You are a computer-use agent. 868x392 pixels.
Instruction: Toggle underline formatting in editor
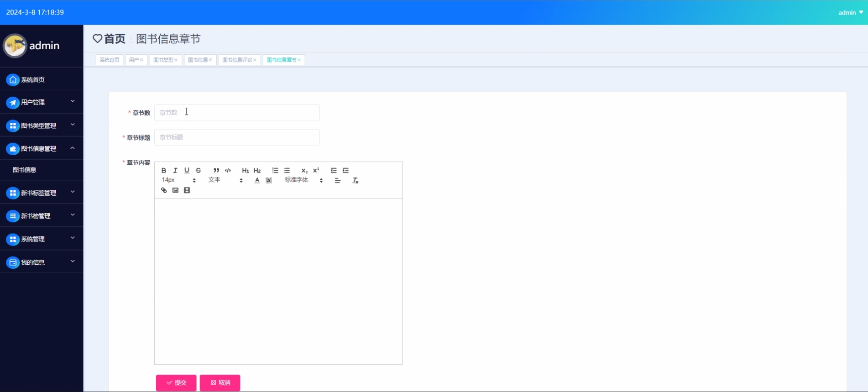pos(187,170)
